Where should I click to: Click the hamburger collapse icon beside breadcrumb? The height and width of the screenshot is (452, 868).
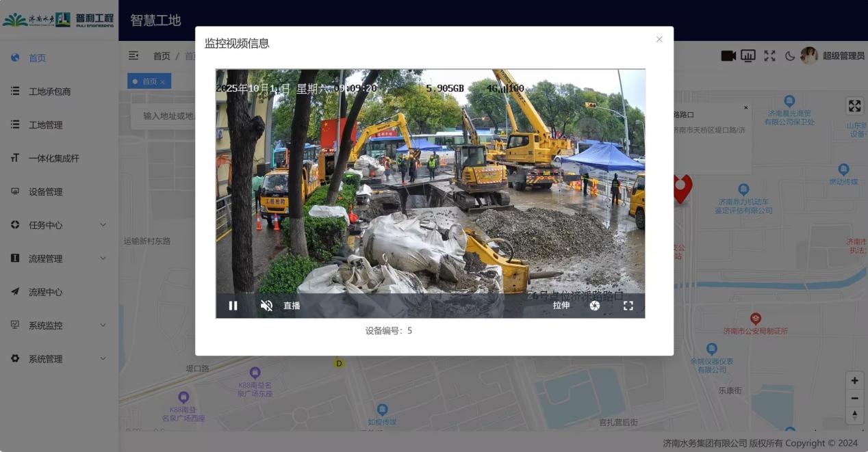tap(134, 55)
